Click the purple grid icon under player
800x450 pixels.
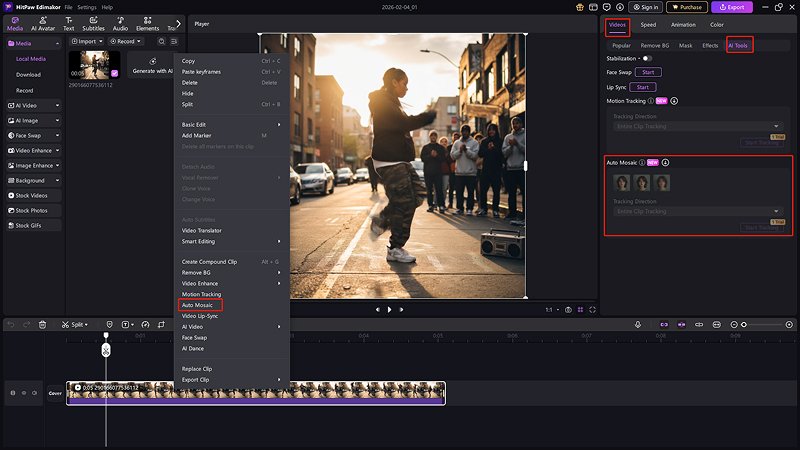point(580,310)
